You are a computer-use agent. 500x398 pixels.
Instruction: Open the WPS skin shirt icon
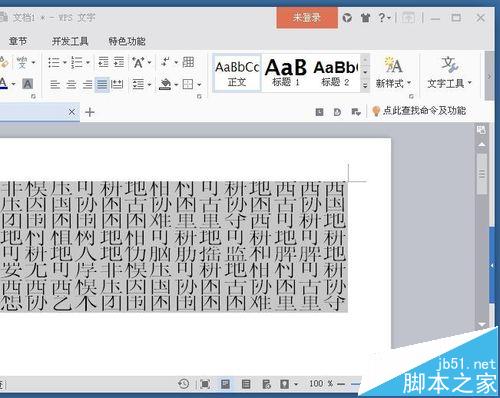pyautogui.click(x=366, y=17)
